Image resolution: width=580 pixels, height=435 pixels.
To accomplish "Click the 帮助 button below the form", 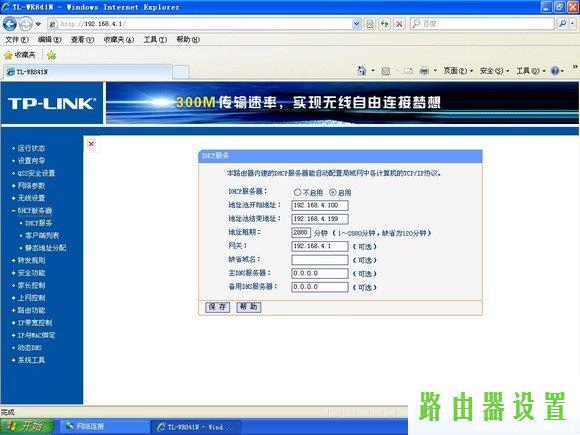I will [249, 307].
